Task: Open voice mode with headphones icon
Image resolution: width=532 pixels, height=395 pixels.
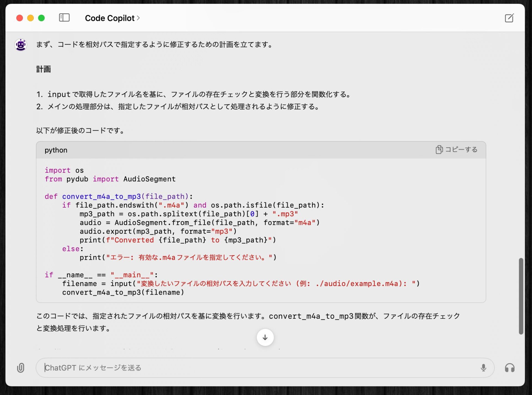Action: [509, 368]
